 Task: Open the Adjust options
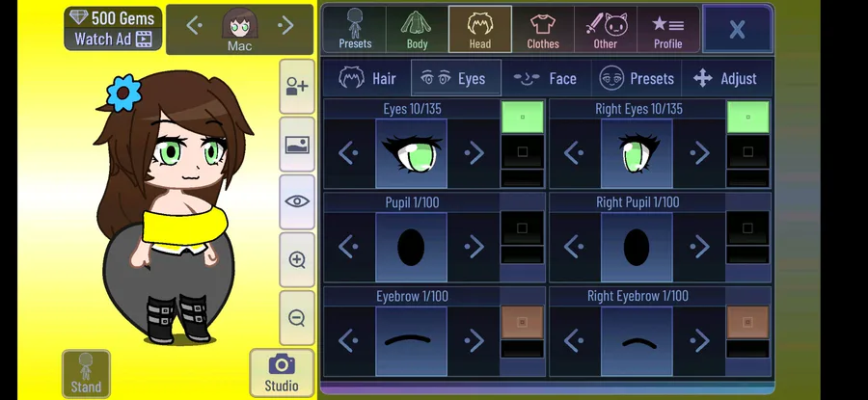click(725, 79)
